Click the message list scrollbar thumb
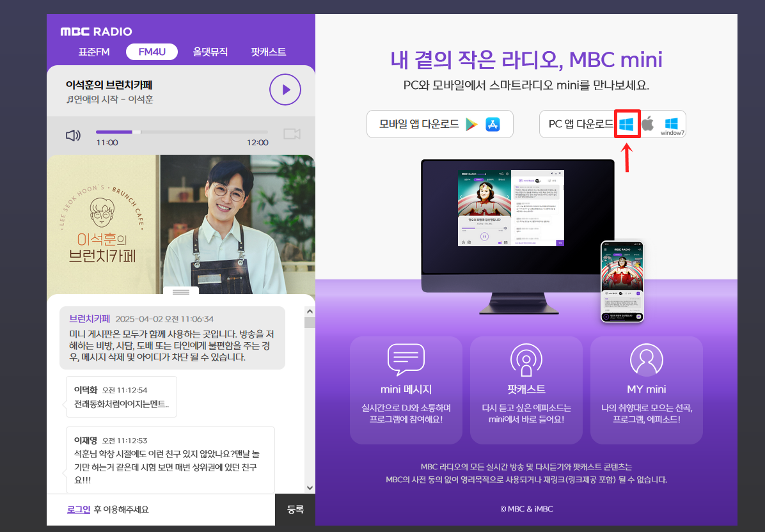The width and height of the screenshot is (765, 532). tap(310, 323)
